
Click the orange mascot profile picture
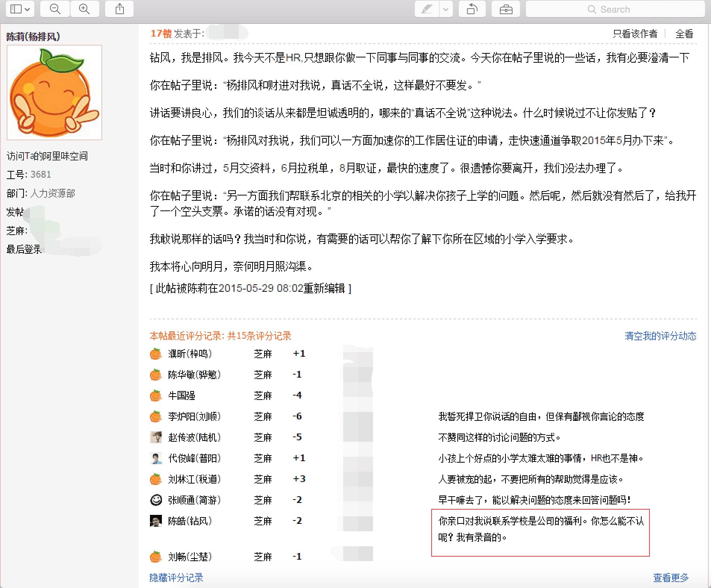tap(54, 93)
